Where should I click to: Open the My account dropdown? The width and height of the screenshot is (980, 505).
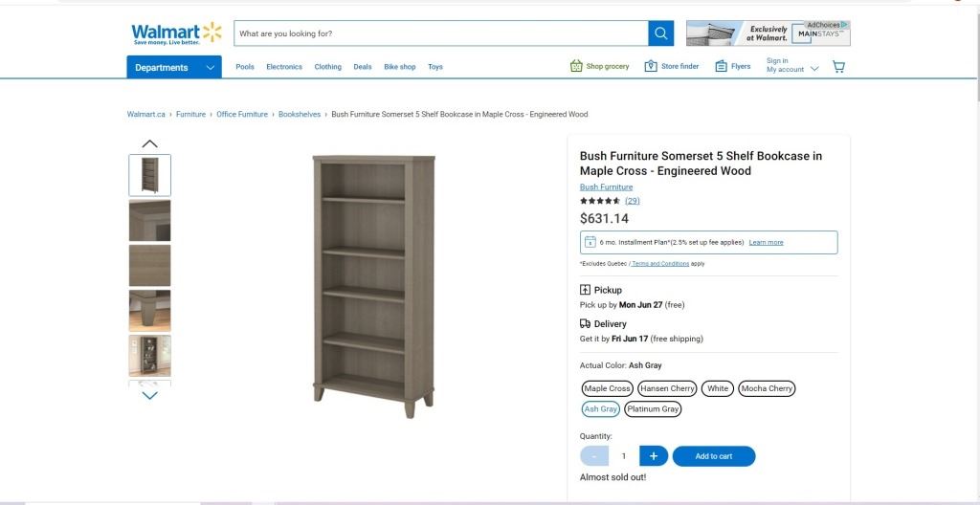coord(791,65)
